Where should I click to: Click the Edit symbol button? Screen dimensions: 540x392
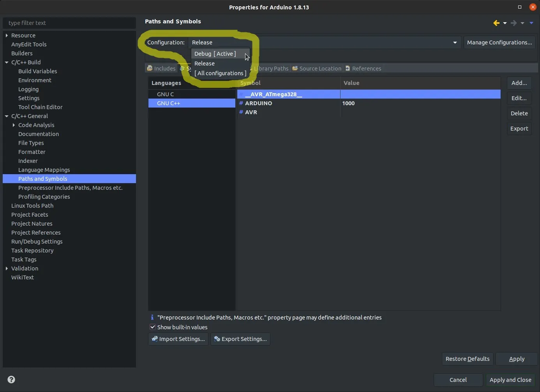coord(519,98)
